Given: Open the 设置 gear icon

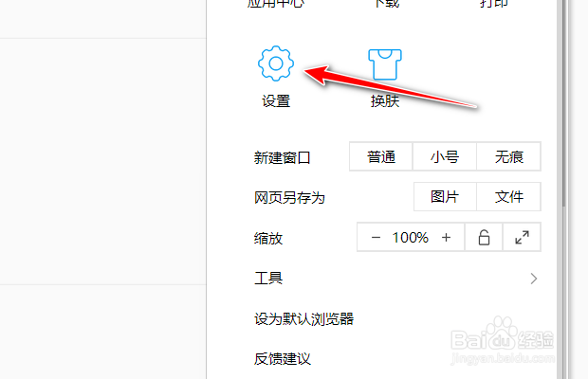Looking at the screenshot, I should pos(276,63).
